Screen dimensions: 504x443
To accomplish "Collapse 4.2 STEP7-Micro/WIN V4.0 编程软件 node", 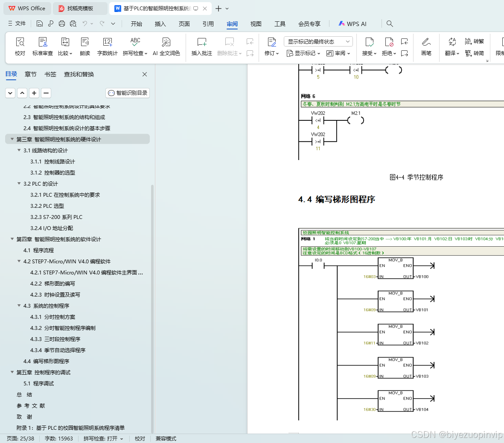I will [19, 261].
